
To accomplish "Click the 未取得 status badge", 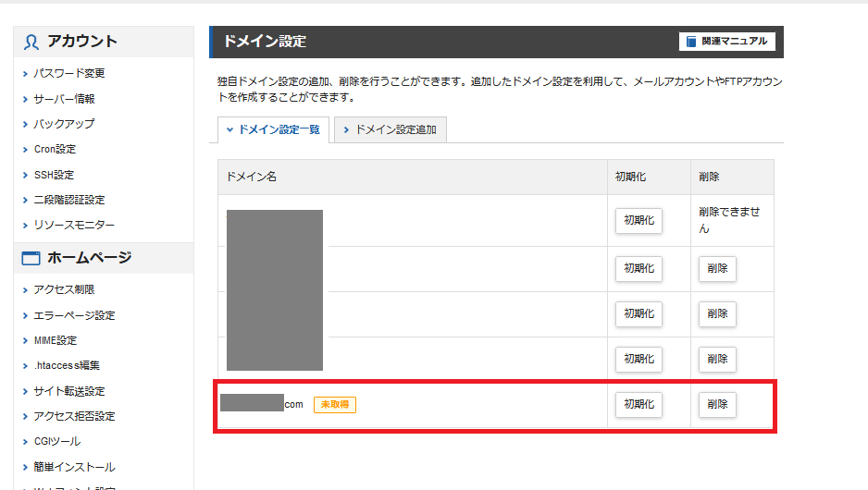I will click(x=335, y=404).
